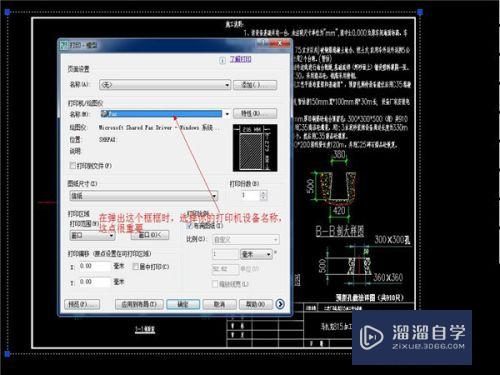500x375 pixels.
Task: Click the X offset input field
Action: (x=94, y=266)
